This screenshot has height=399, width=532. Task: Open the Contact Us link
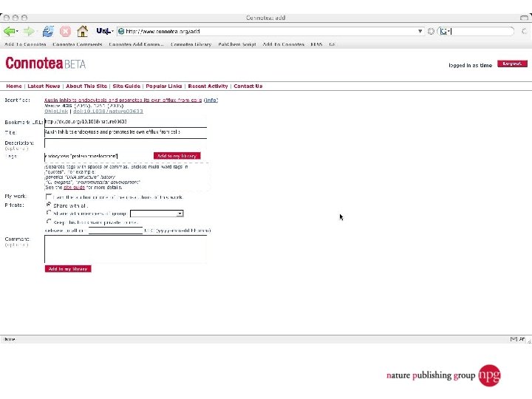(x=248, y=86)
